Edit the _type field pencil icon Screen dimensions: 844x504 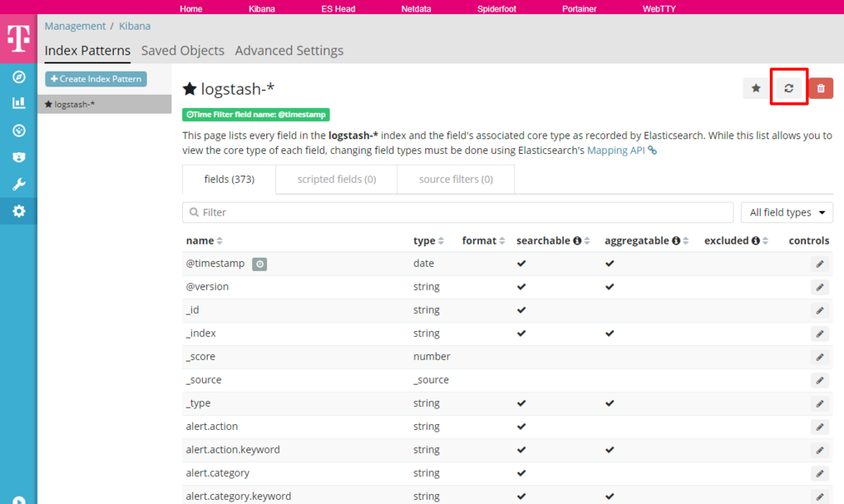tap(820, 404)
